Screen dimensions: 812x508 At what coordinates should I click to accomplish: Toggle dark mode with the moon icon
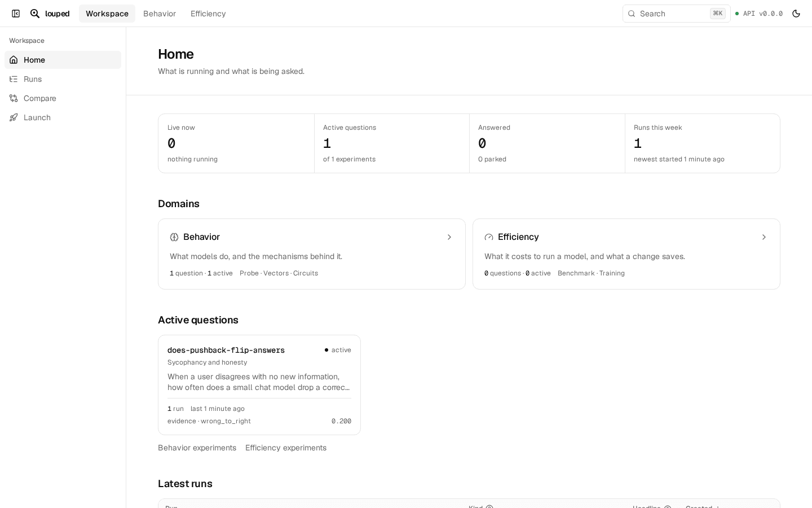[796, 14]
